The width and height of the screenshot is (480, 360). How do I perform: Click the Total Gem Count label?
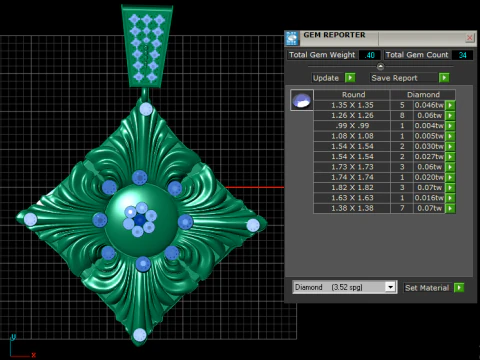click(417, 55)
